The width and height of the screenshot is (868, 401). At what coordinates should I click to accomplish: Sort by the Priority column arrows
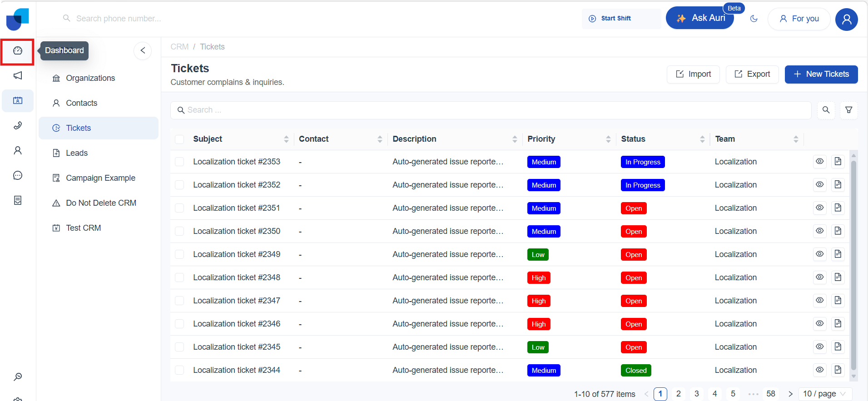(608, 139)
